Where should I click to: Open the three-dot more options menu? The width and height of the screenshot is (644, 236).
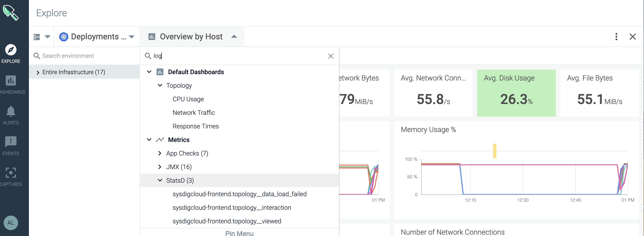coord(616,37)
